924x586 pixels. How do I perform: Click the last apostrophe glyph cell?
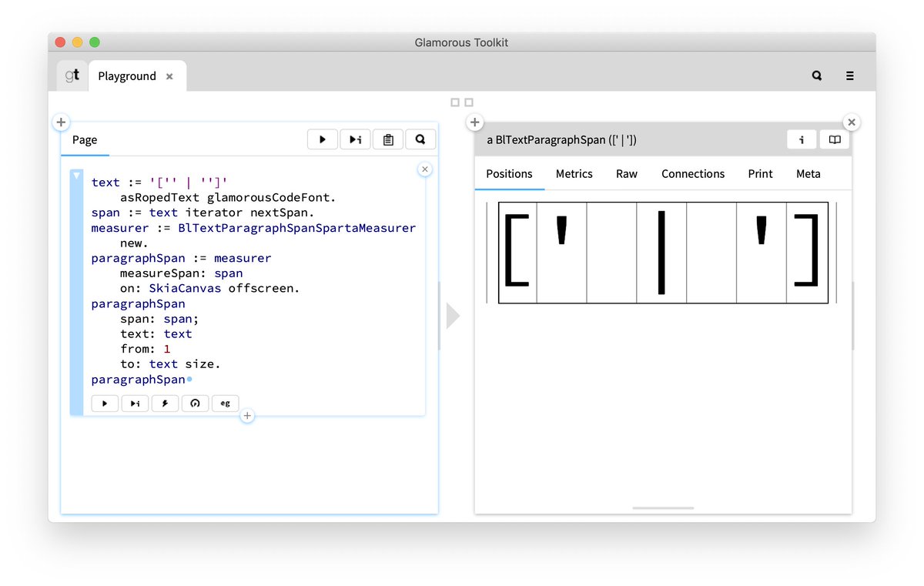coord(762,253)
